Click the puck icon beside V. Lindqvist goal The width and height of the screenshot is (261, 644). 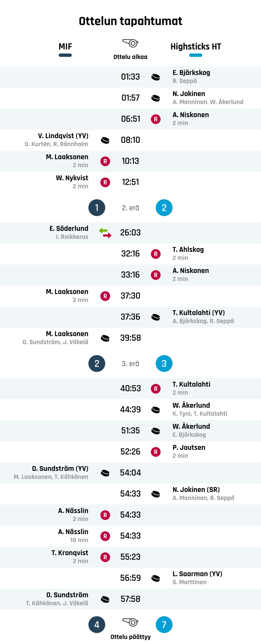(105, 140)
